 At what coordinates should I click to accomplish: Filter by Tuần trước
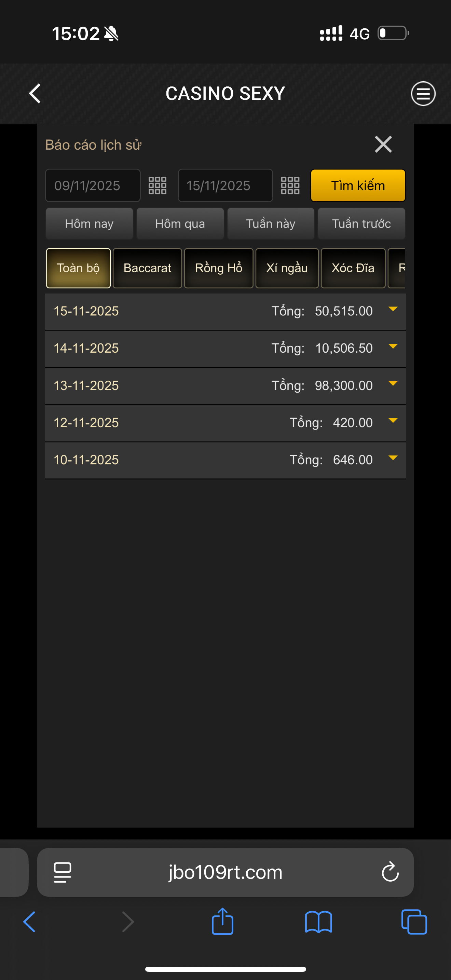tap(361, 224)
